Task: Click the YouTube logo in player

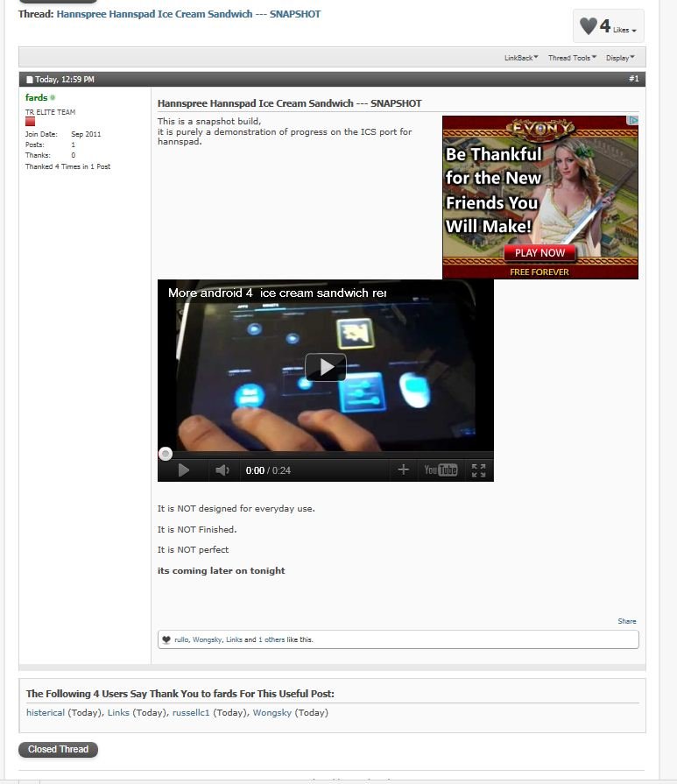Action: point(441,470)
